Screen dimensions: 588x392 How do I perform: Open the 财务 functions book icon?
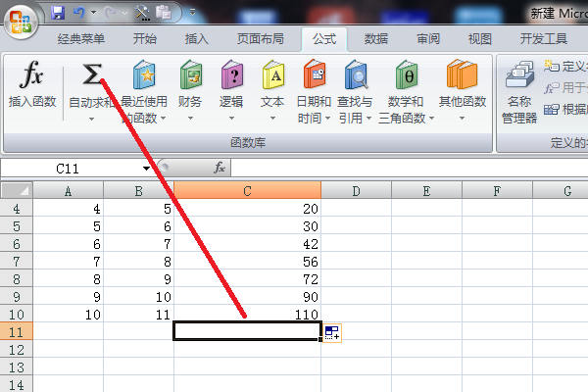pyautogui.click(x=191, y=74)
